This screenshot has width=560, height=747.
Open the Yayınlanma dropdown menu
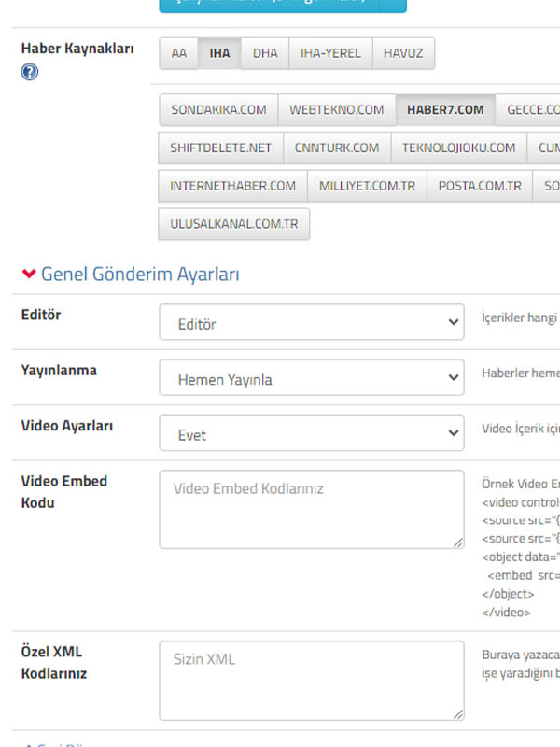click(311, 378)
